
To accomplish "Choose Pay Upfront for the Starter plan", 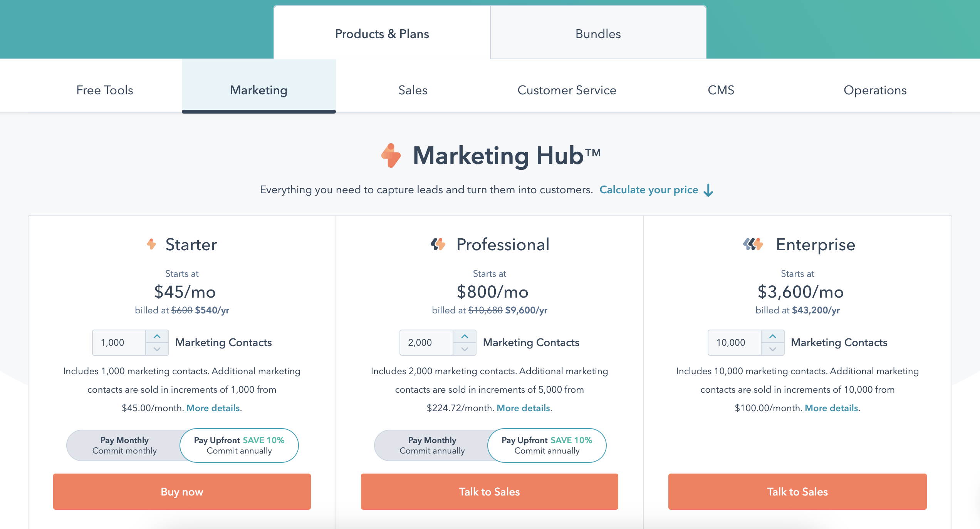I will [239, 445].
